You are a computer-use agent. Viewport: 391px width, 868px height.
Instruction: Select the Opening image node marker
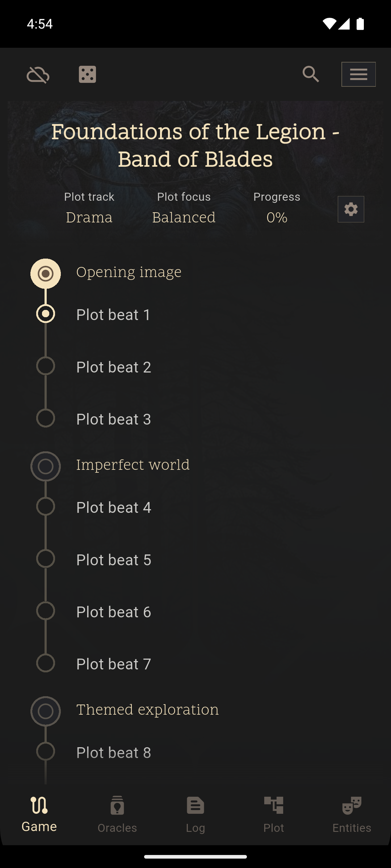46,273
